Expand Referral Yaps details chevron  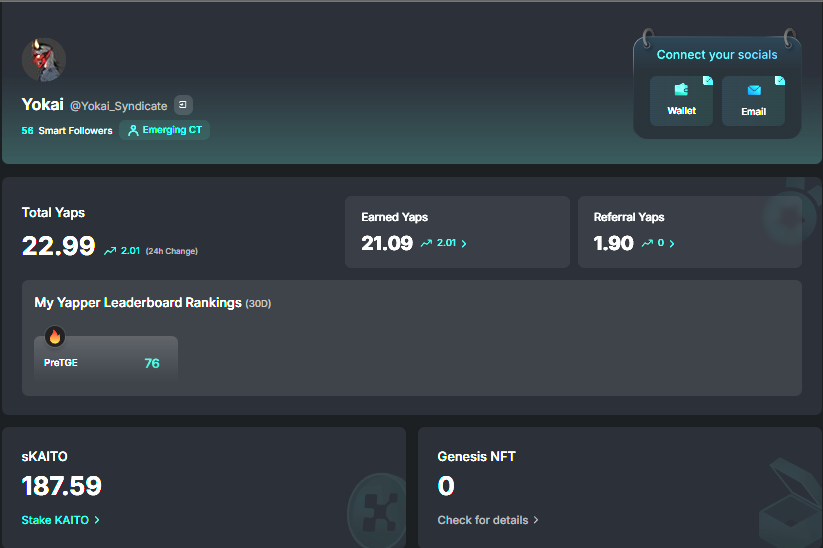(672, 244)
